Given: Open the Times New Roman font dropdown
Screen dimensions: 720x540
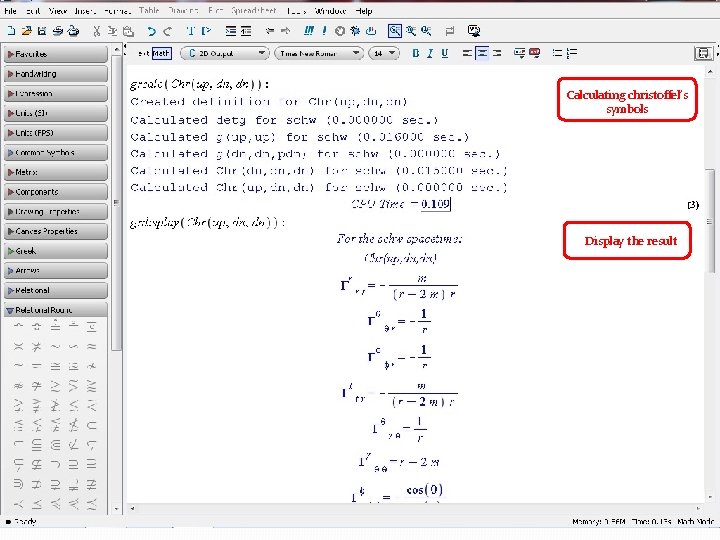Looking at the screenshot, I should point(318,53).
